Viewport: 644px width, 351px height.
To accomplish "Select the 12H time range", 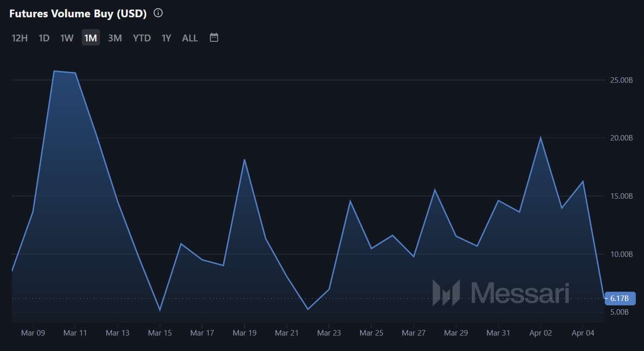I will pyautogui.click(x=20, y=38).
